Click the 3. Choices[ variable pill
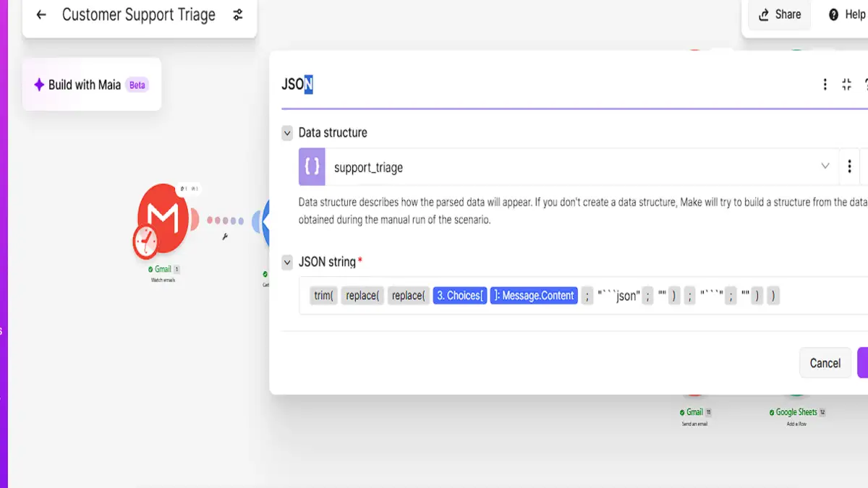Image resolution: width=868 pixels, height=488 pixels. coord(460,296)
